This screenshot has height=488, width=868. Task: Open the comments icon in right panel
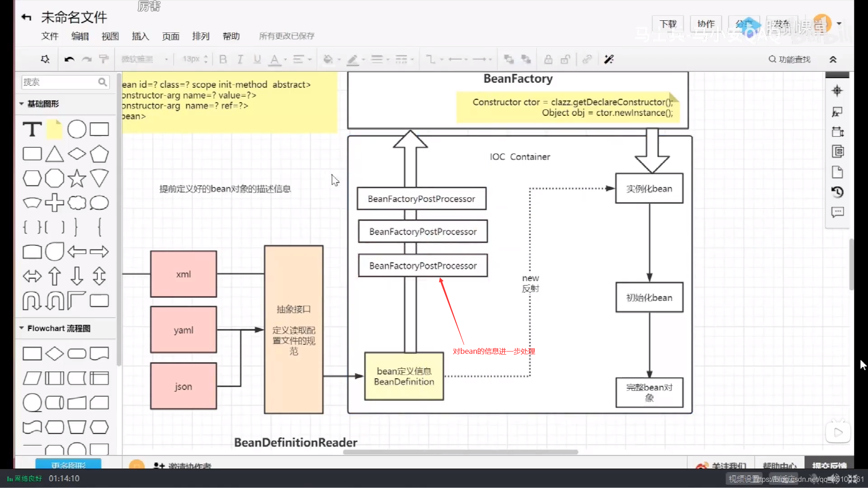coord(837,212)
